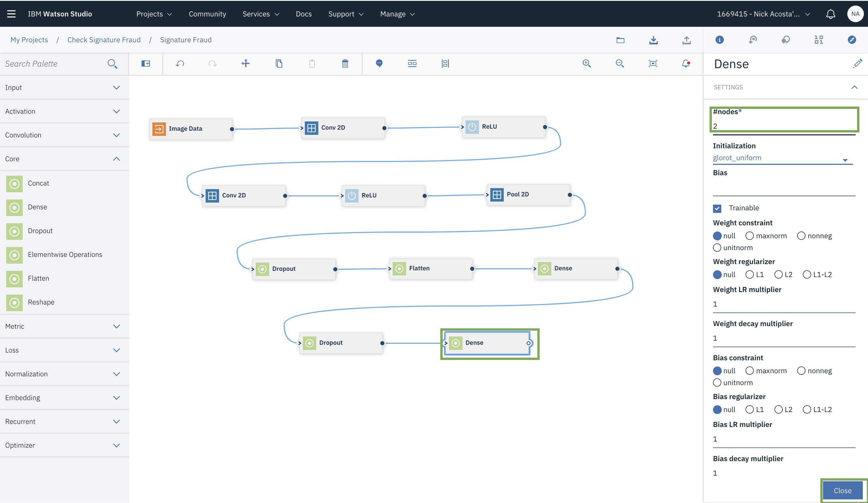Click the redo icon

tap(212, 63)
